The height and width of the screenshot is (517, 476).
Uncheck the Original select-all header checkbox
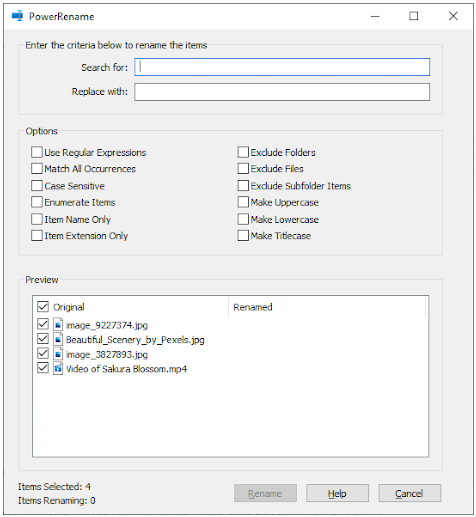click(x=43, y=307)
